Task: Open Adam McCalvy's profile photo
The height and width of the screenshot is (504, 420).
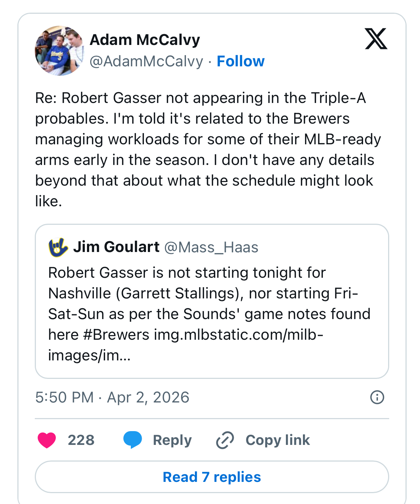Action: point(59,51)
